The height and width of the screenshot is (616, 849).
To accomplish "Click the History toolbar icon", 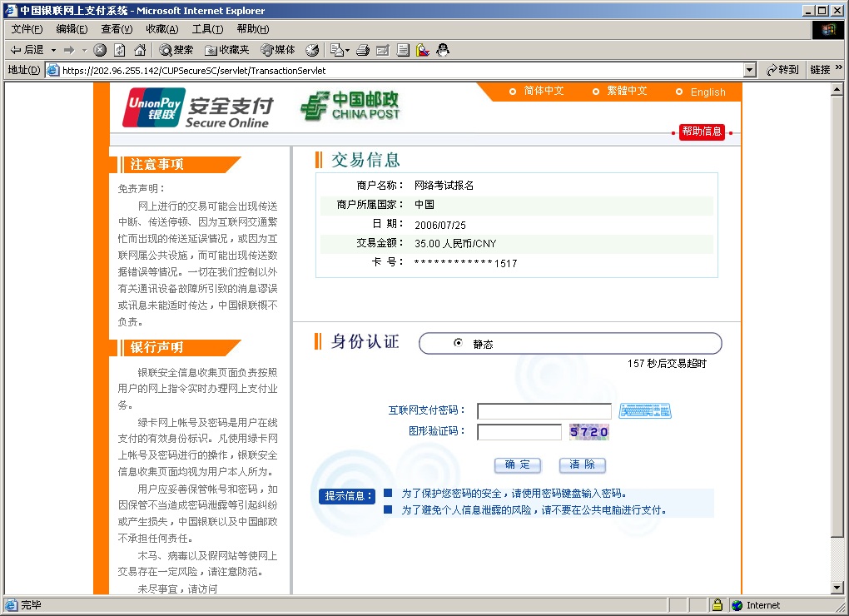I will point(312,50).
